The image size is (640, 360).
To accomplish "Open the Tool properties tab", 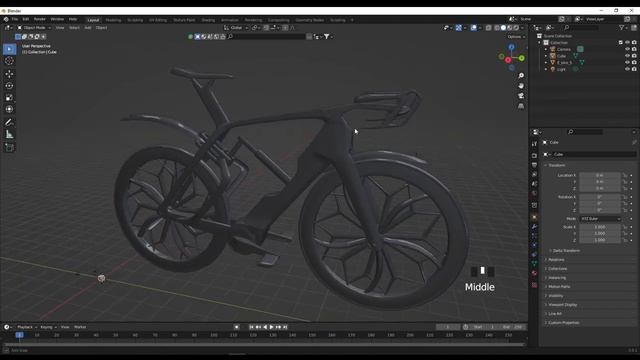I will tap(534, 144).
